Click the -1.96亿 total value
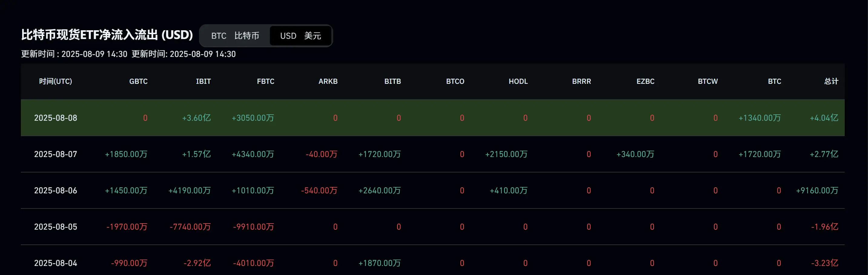 [x=824, y=227]
